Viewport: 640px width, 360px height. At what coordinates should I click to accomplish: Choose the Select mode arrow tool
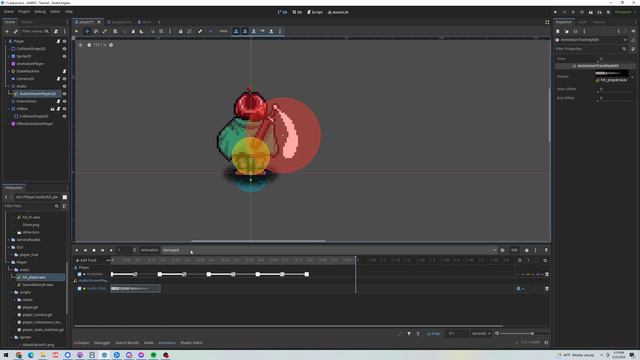click(76, 31)
